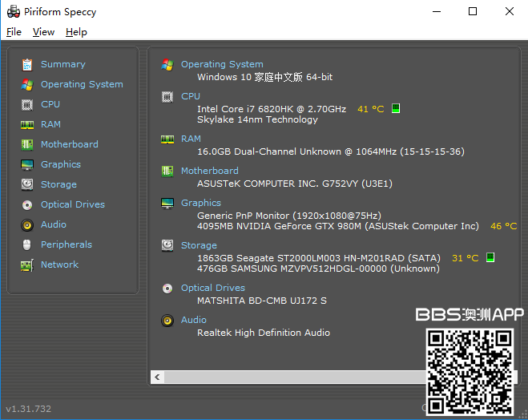Click the Optical Drives heading link

click(x=212, y=288)
